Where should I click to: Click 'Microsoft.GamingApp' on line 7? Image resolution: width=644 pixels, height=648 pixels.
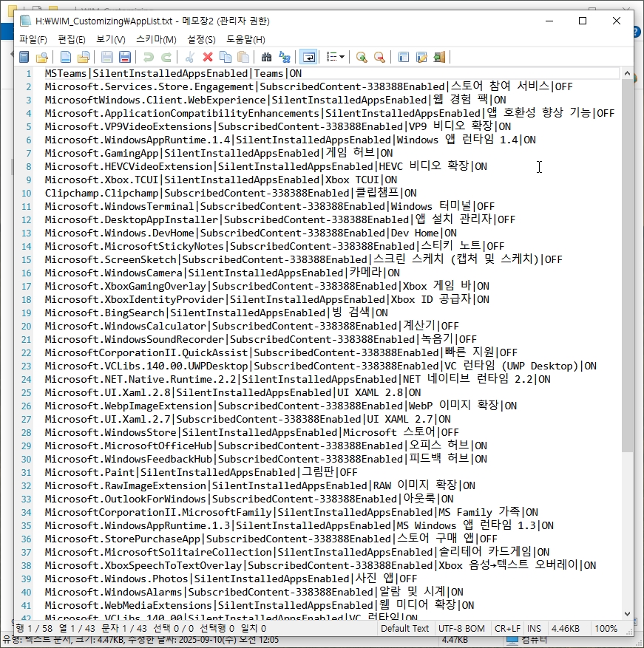pos(101,154)
